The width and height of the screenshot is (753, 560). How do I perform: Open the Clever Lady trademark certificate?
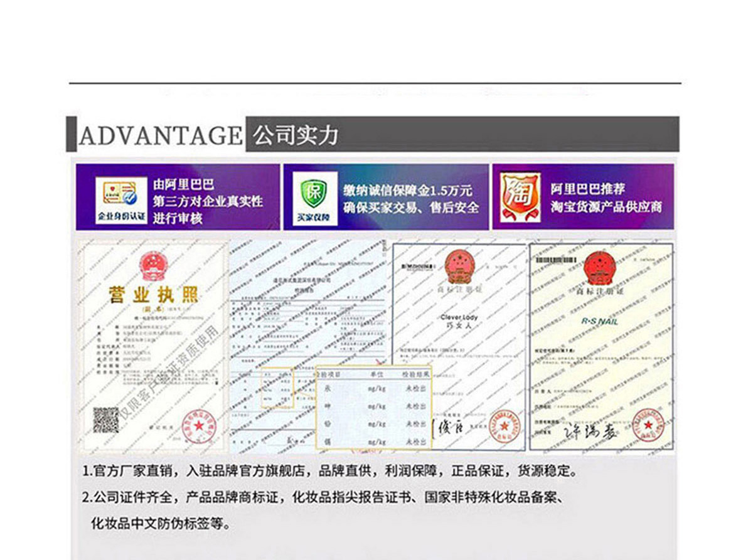(x=459, y=346)
